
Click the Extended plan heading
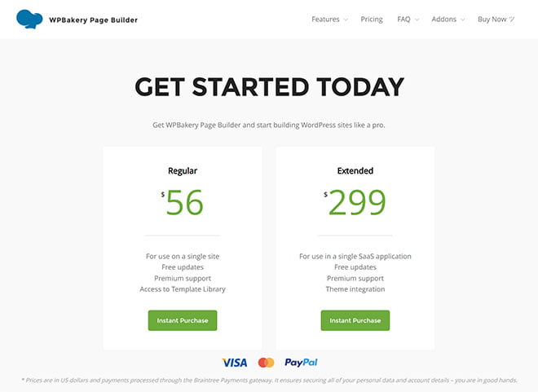(x=355, y=171)
